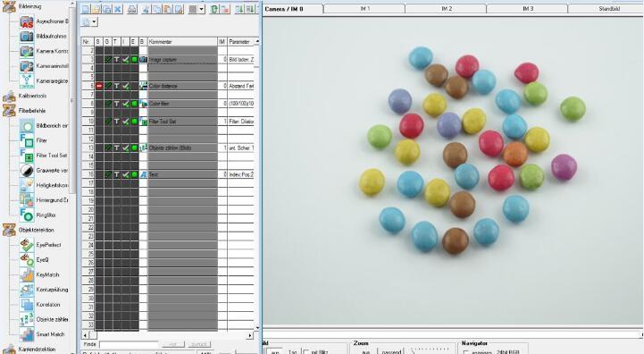Click the Finde search input field
644x354 pixels.
[129, 344]
